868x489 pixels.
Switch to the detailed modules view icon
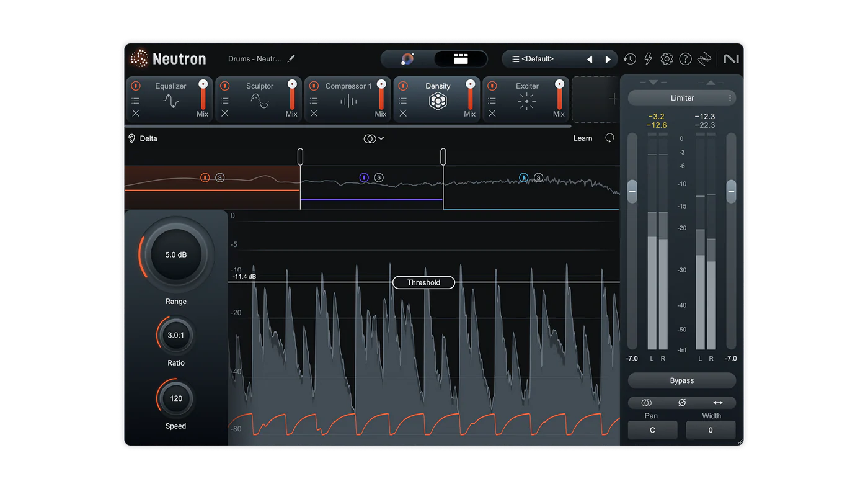[x=461, y=59]
